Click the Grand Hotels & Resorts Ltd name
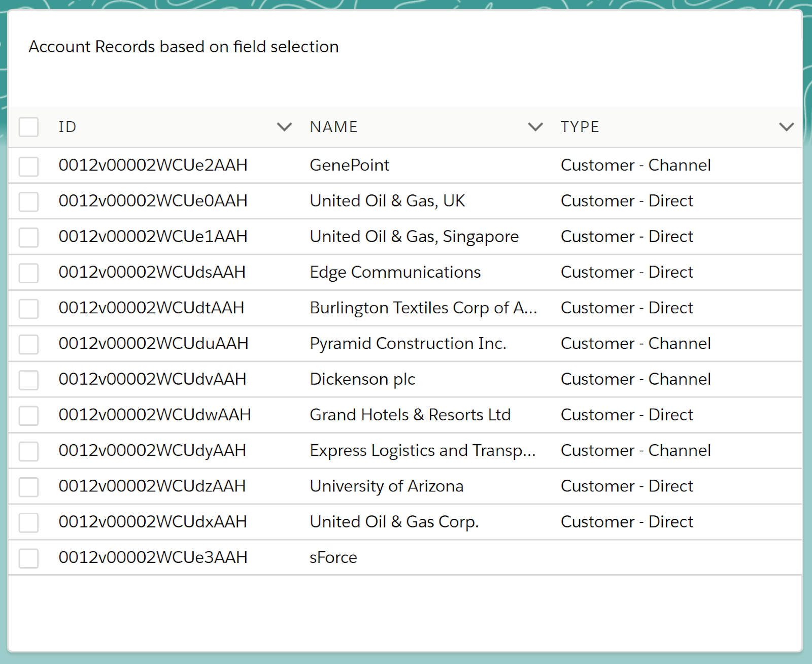The height and width of the screenshot is (664, 812). click(410, 415)
